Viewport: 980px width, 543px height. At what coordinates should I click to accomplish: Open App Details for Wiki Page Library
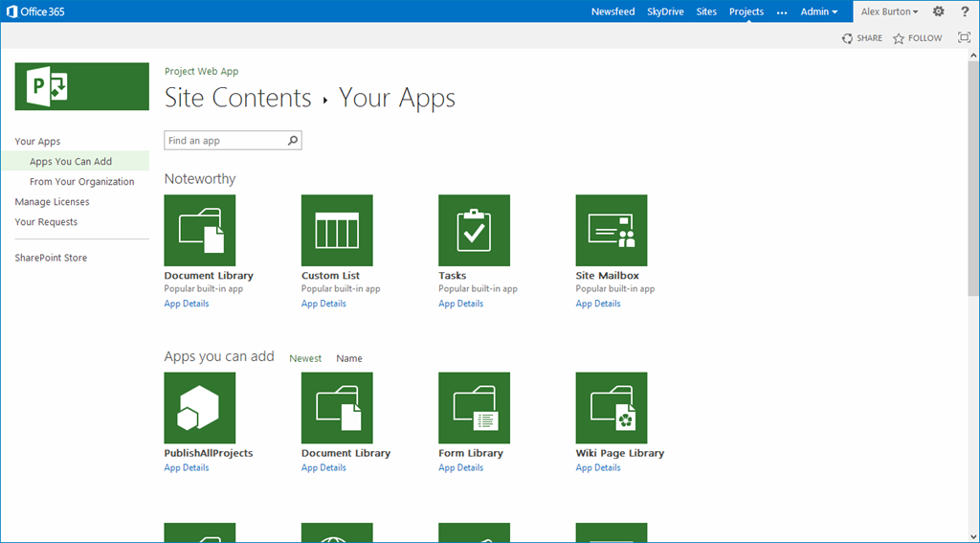598,467
